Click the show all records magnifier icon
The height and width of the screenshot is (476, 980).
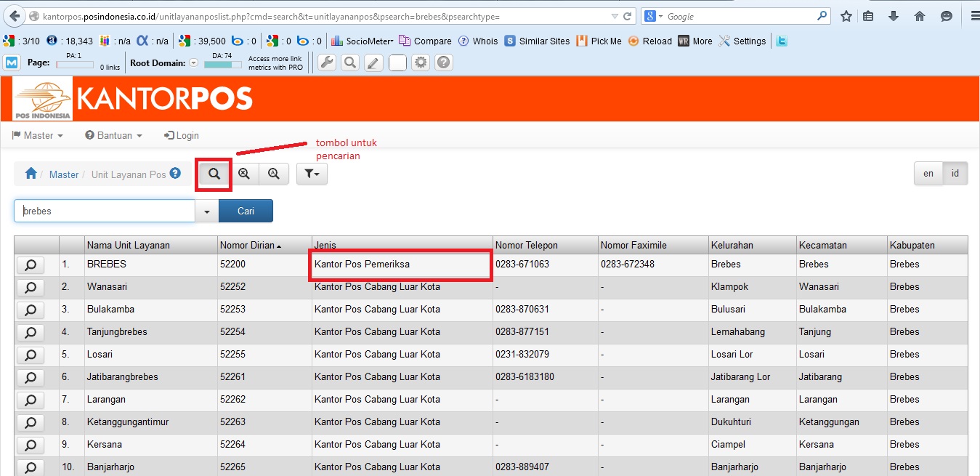[x=244, y=174]
